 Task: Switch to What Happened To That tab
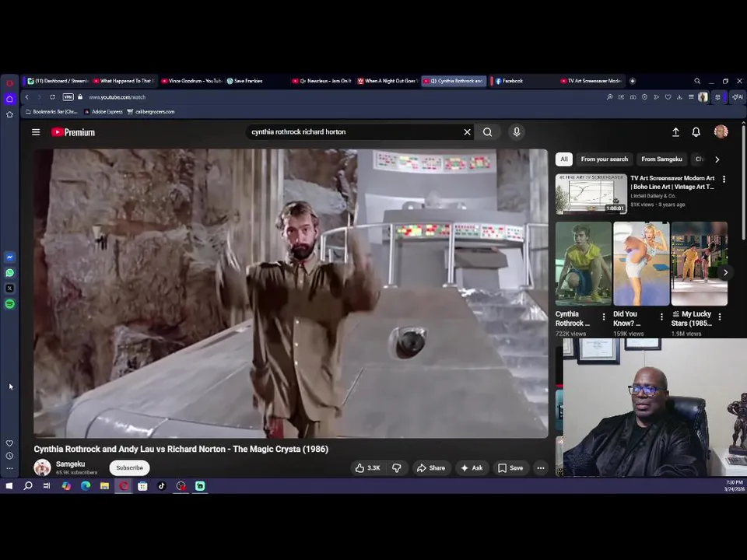pyautogui.click(x=124, y=81)
